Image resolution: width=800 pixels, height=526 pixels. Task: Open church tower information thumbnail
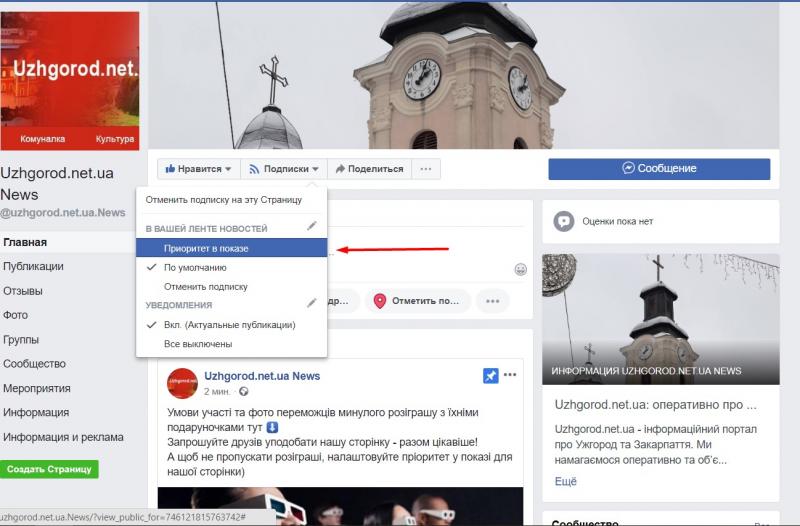coord(661,319)
